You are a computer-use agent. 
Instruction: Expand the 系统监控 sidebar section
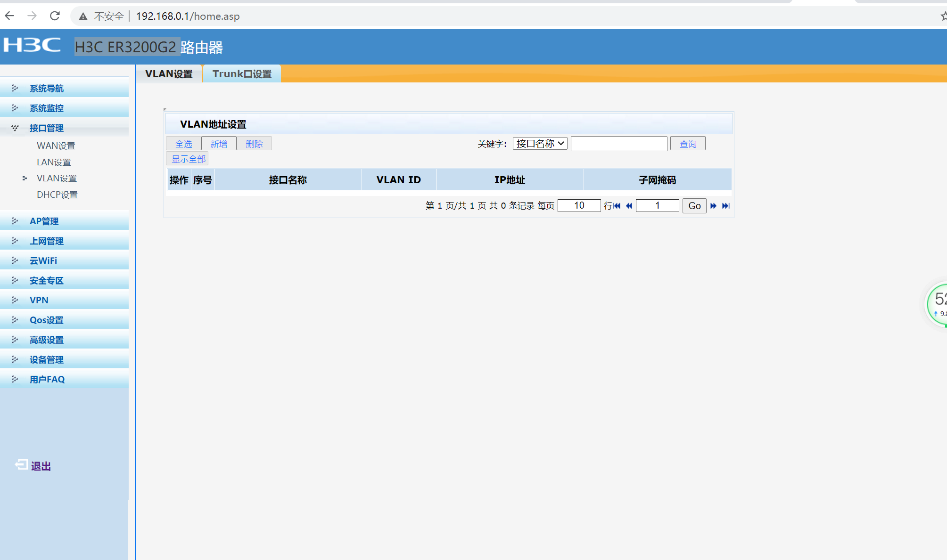pos(46,108)
